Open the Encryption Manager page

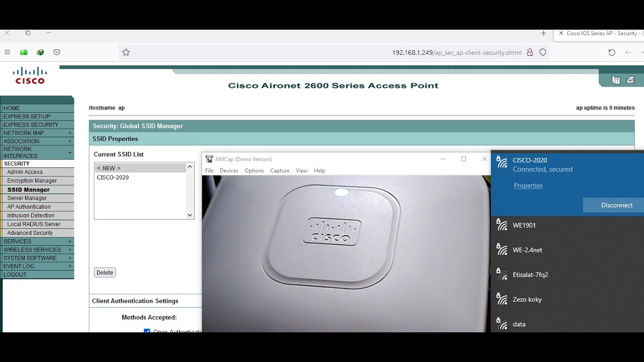click(32, 180)
